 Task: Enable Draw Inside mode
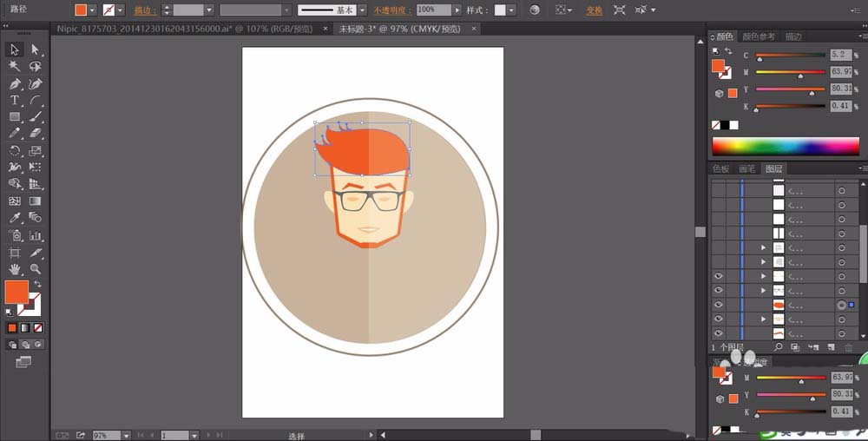(37, 344)
